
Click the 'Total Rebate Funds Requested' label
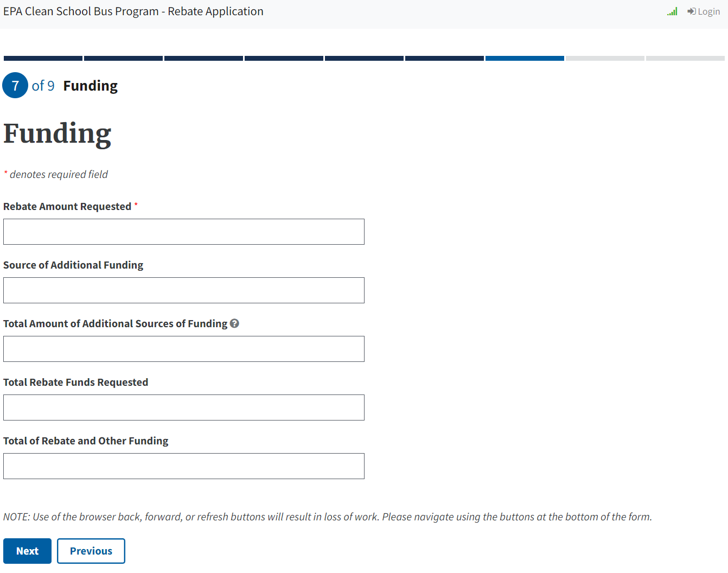pos(75,382)
